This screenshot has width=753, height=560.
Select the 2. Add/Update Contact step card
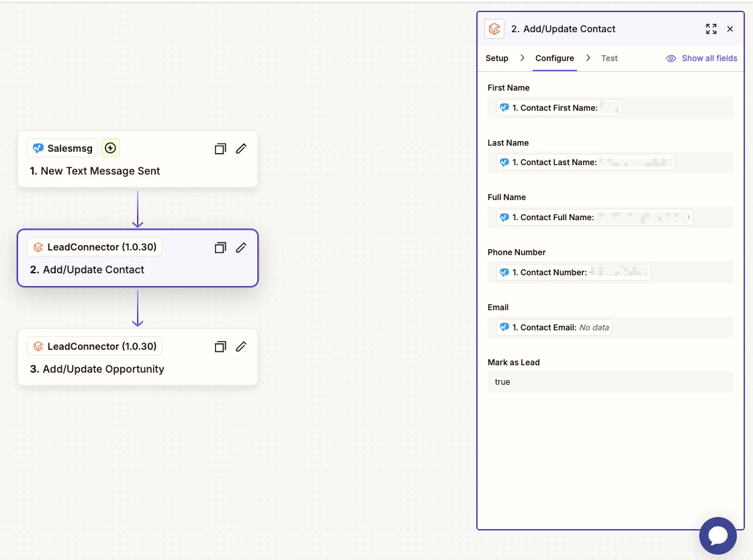pyautogui.click(x=137, y=258)
